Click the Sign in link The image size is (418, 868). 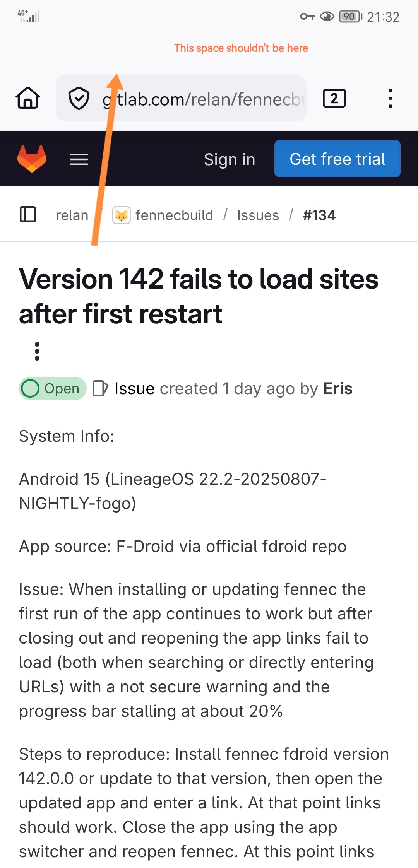(x=230, y=159)
